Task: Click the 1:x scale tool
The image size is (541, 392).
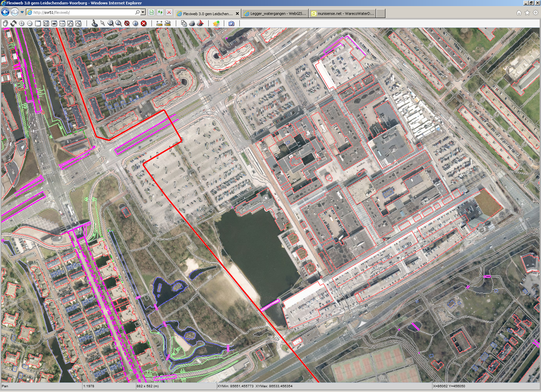Action: coord(62,23)
